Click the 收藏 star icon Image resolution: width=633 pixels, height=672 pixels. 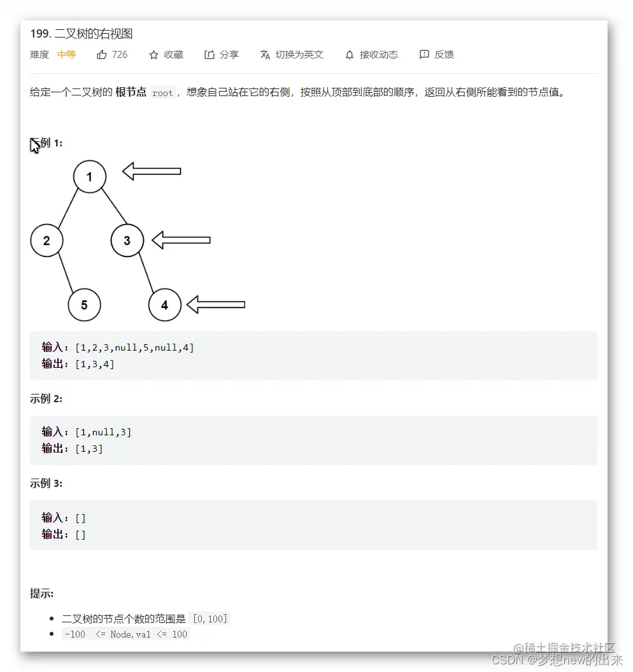click(x=154, y=54)
